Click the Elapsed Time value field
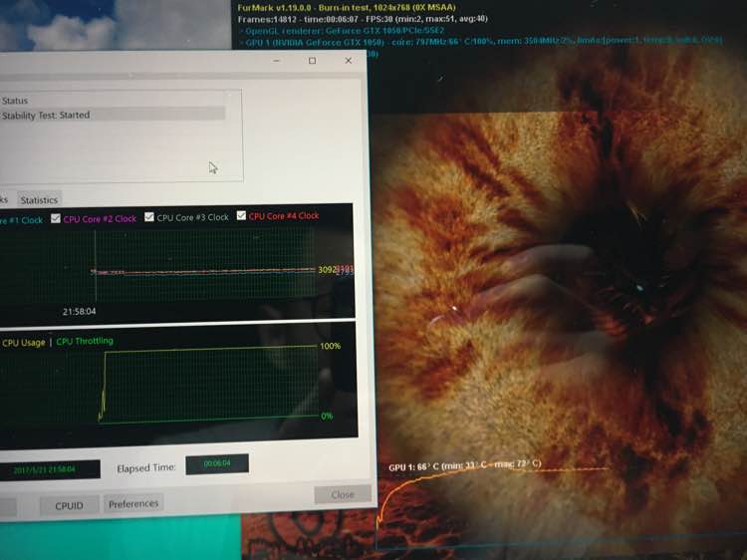The image size is (747, 560). click(217, 463)
